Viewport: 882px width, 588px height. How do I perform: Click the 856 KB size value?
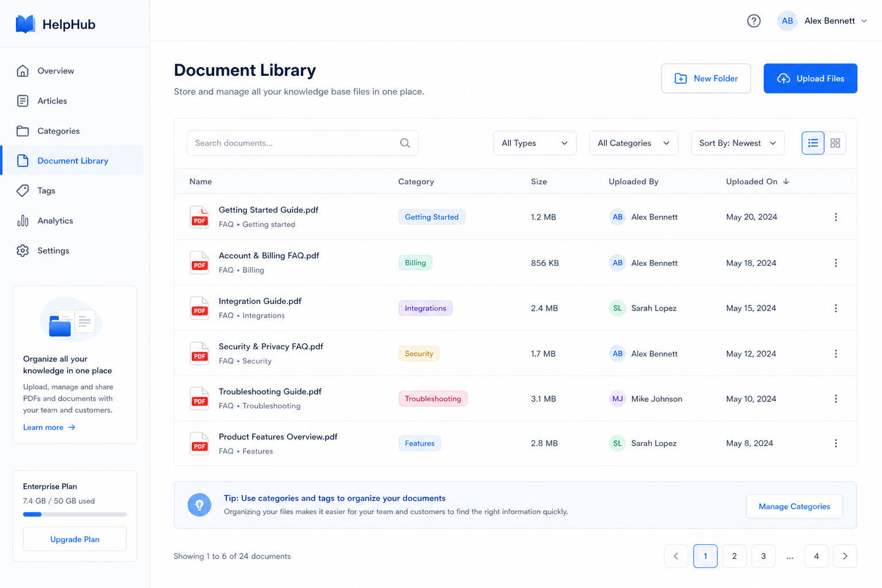[545, 263]
